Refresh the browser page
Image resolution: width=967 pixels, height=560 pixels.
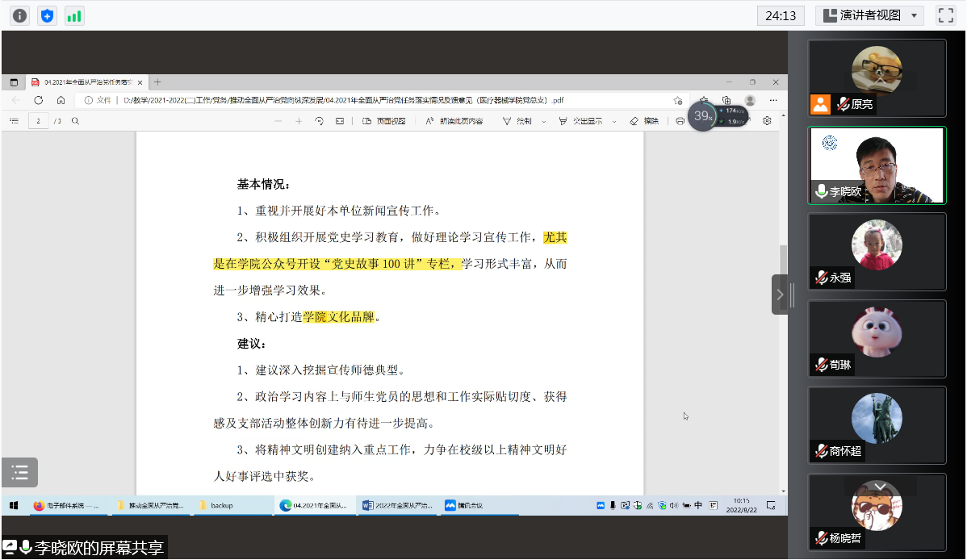click(x=38, y=101)
